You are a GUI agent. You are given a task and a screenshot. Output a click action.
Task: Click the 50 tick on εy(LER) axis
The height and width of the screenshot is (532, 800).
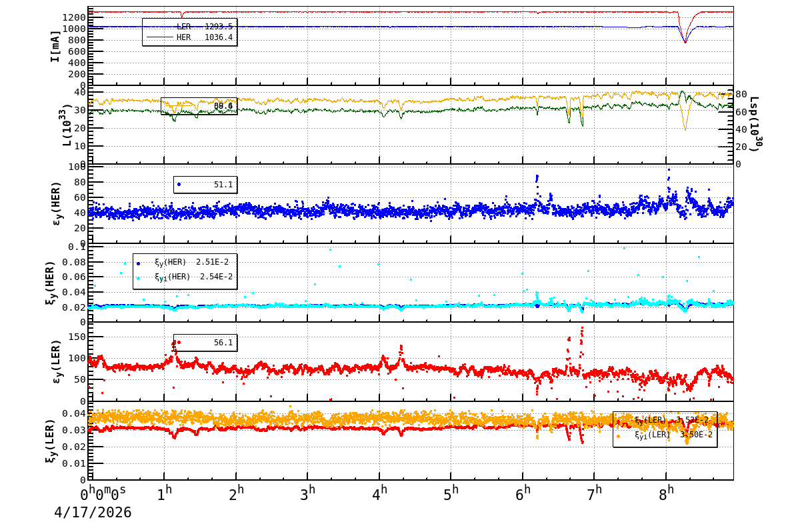pyautogui.click(x=79, y=379)
